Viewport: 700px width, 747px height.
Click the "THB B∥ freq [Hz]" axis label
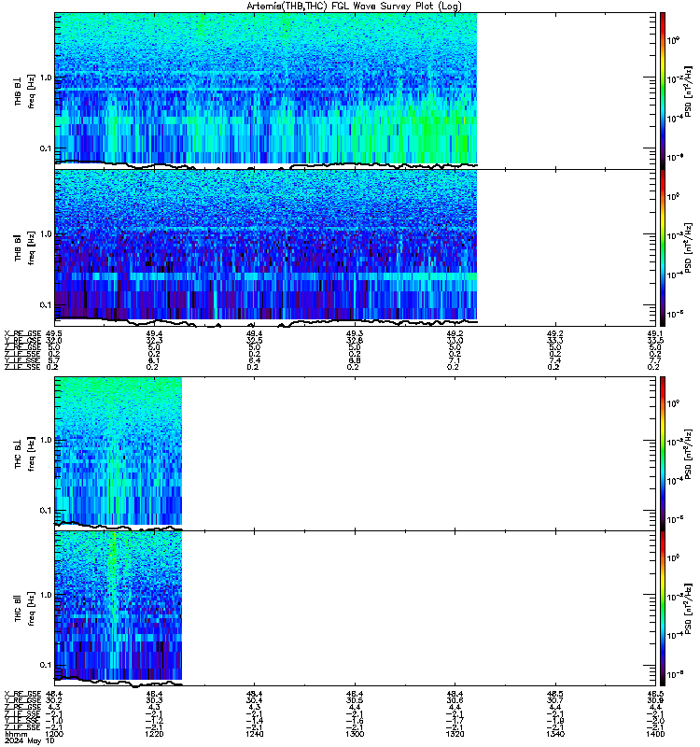[24, 247]
